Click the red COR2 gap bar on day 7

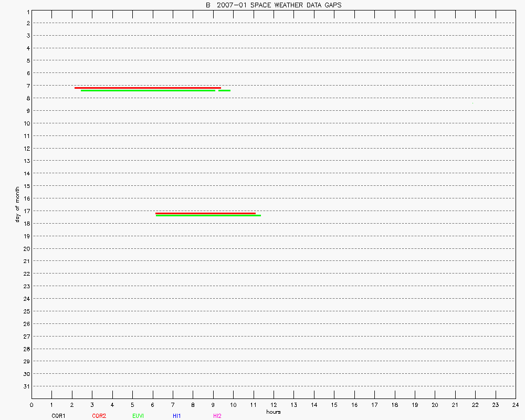coord(148,88)
